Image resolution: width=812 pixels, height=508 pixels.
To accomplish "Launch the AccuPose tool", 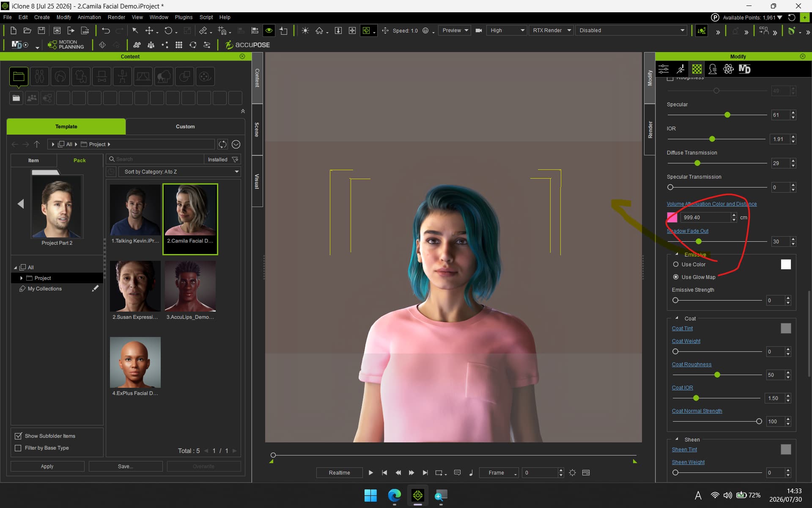I will [247, 44].
